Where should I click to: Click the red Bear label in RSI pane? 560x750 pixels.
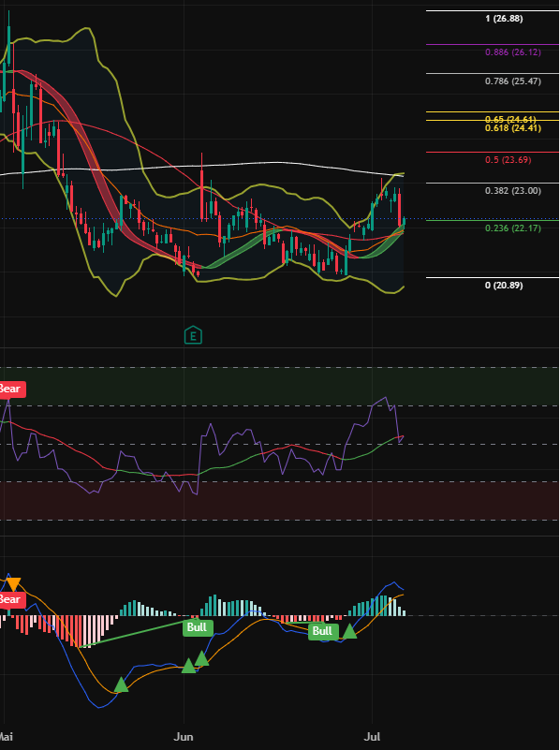11,389
